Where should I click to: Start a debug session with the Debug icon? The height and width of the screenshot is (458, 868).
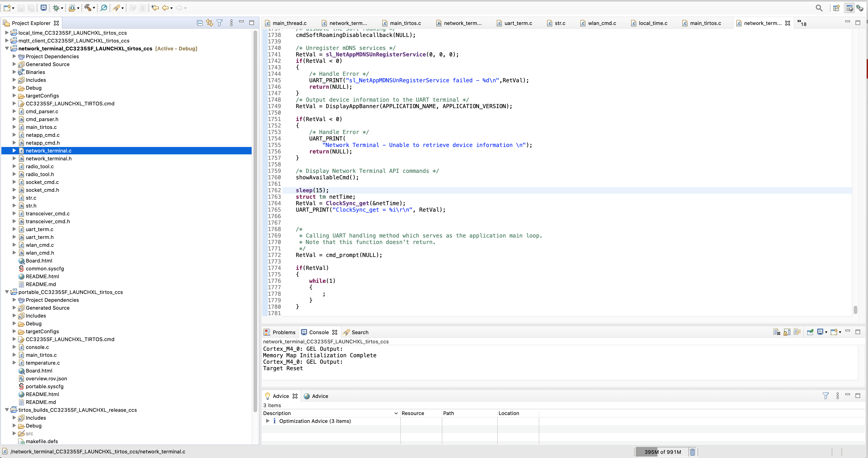pyautogui.click(x=56, y=8)
